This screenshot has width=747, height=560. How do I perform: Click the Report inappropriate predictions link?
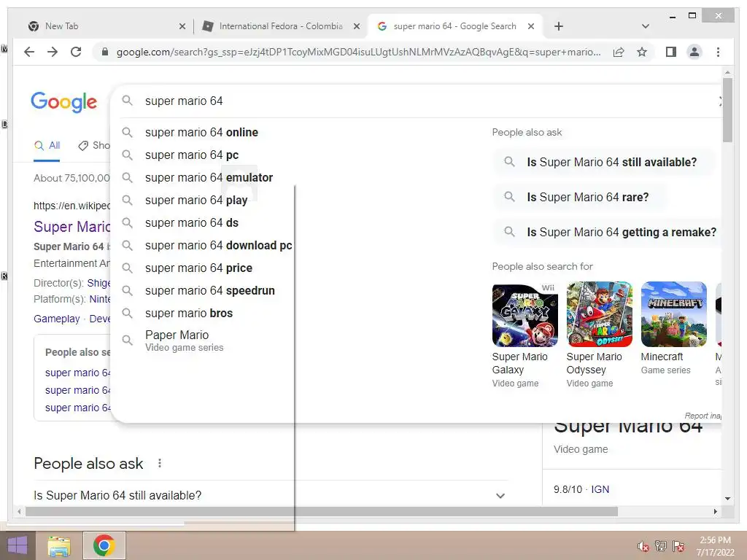tap(703, 416)
